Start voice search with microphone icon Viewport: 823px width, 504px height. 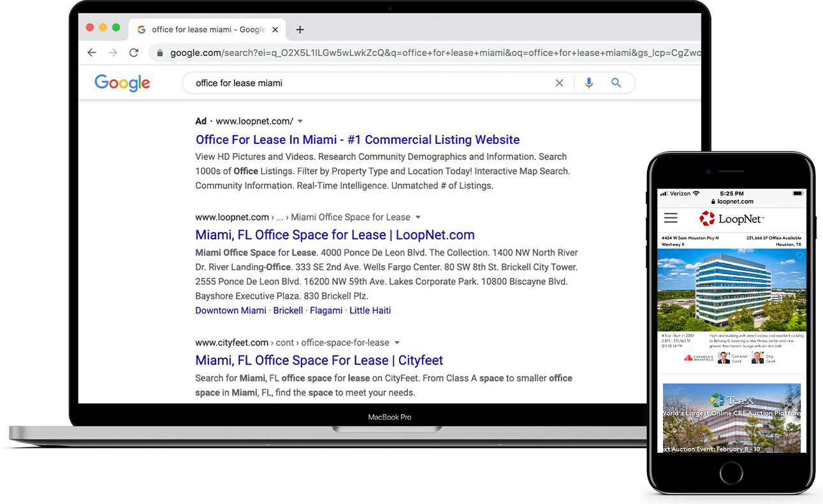(x=588, y=83)
